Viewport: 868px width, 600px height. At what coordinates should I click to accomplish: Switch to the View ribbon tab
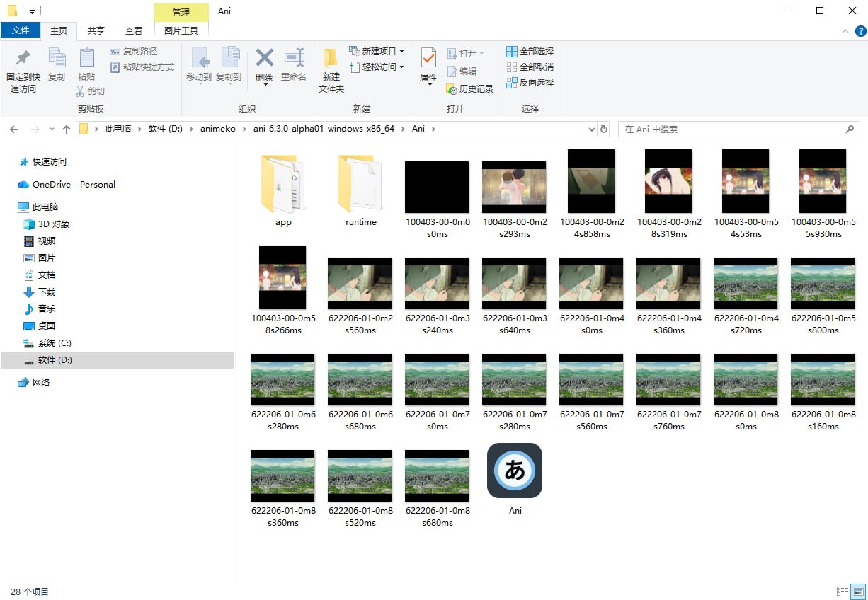click(x=134, y=30)
